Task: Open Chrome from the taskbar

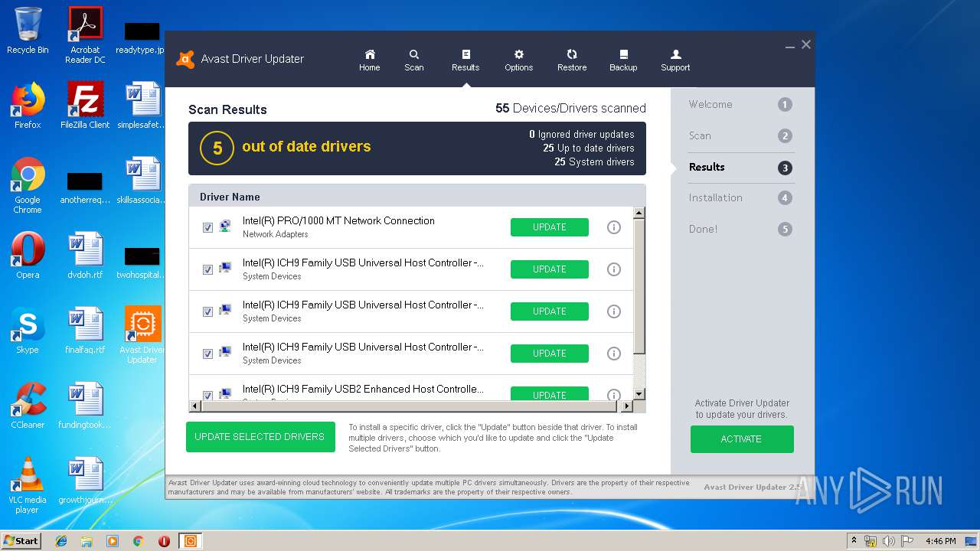Action: point(139,541)
